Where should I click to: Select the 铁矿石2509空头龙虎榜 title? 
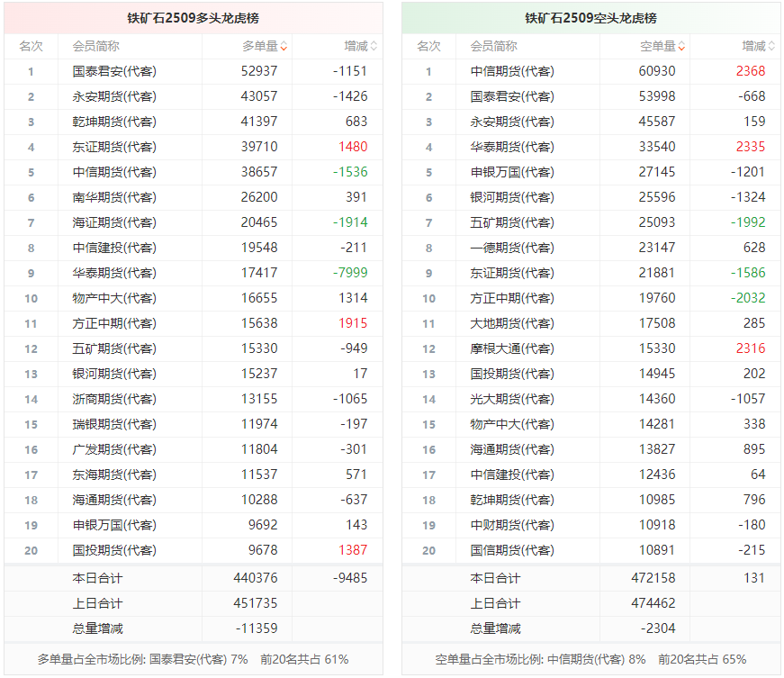point(591,18)
